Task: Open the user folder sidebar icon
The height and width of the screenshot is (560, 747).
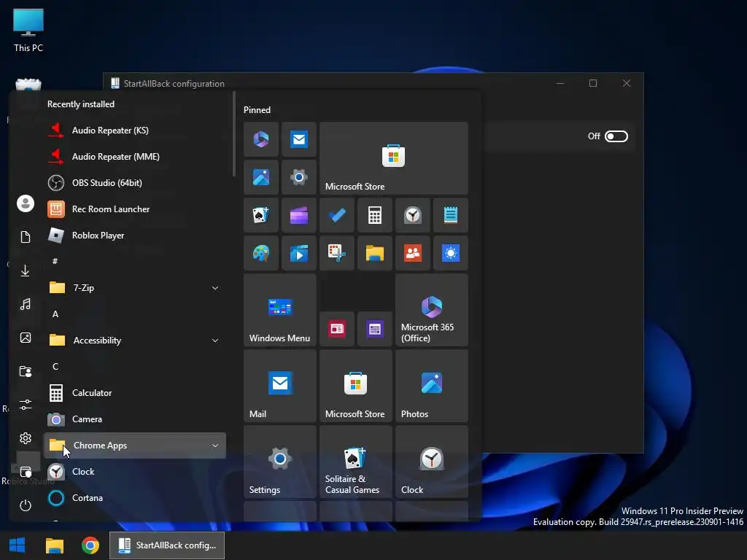Action: [x=26, y=371]
